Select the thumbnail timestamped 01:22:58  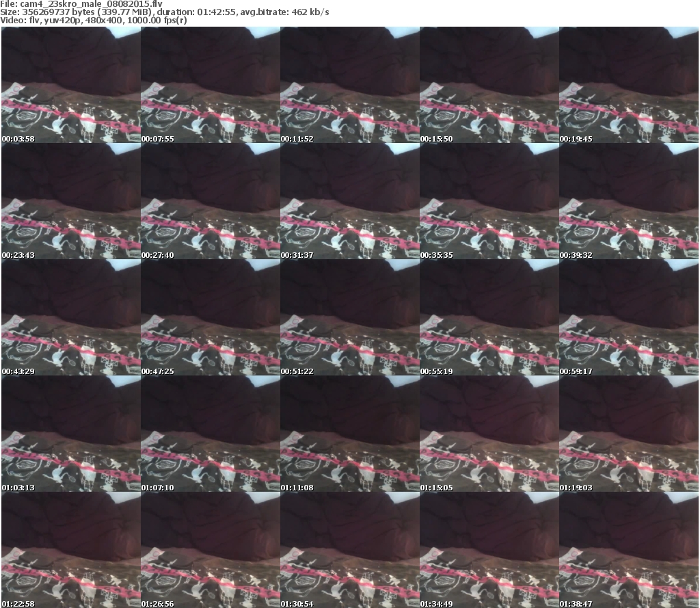71,549
